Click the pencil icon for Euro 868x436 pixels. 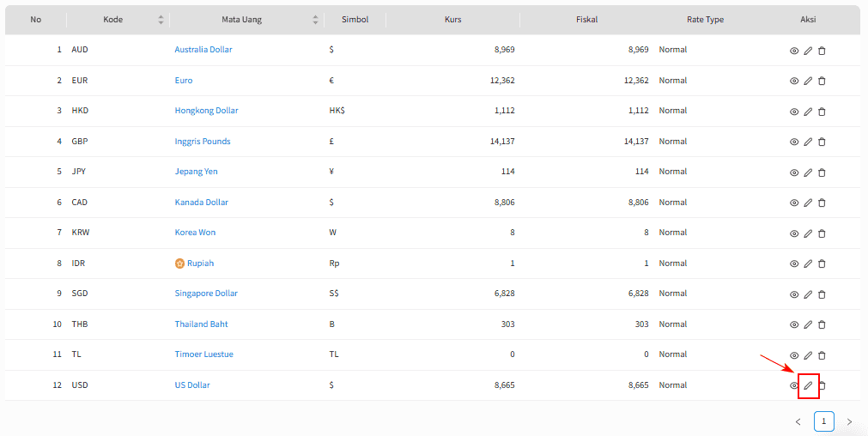click(808, 81)
